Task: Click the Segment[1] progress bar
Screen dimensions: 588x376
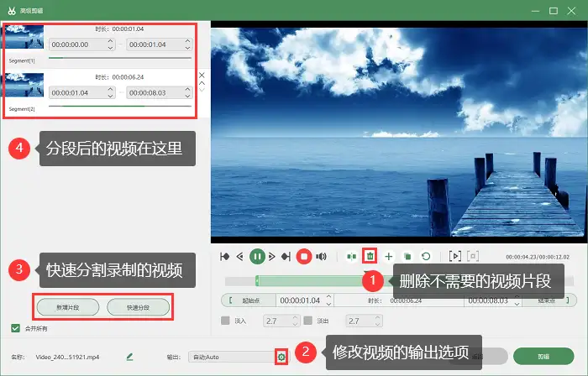Action: [120, 58]
